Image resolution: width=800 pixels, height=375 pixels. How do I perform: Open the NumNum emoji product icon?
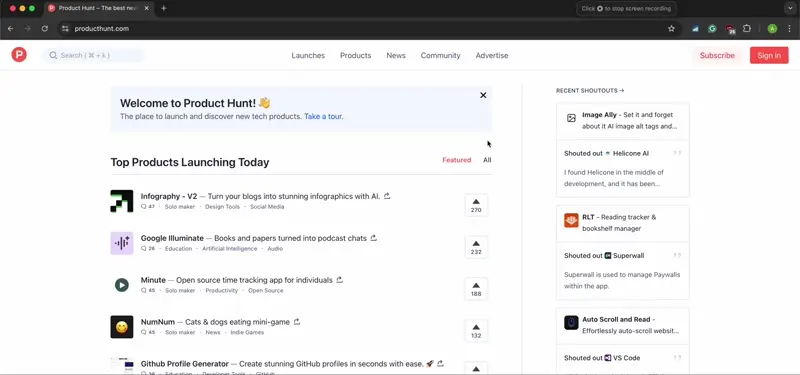(121, 327)
